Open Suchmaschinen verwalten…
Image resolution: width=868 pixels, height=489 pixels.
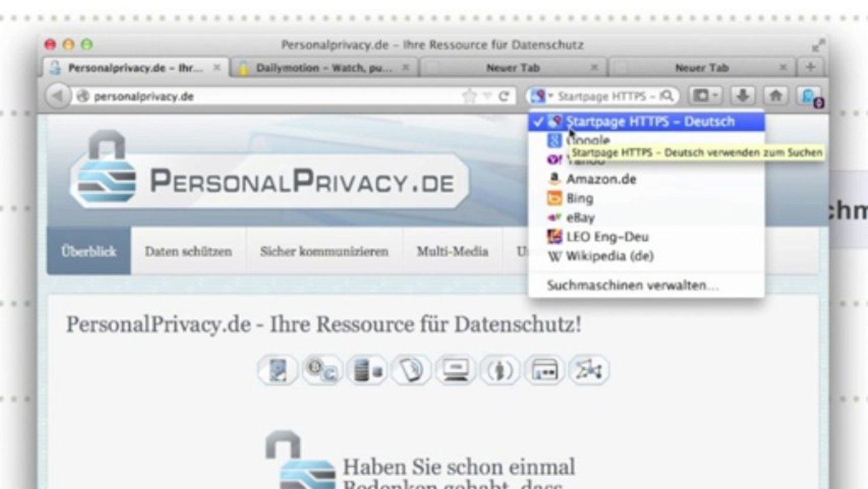click(647, 285)
